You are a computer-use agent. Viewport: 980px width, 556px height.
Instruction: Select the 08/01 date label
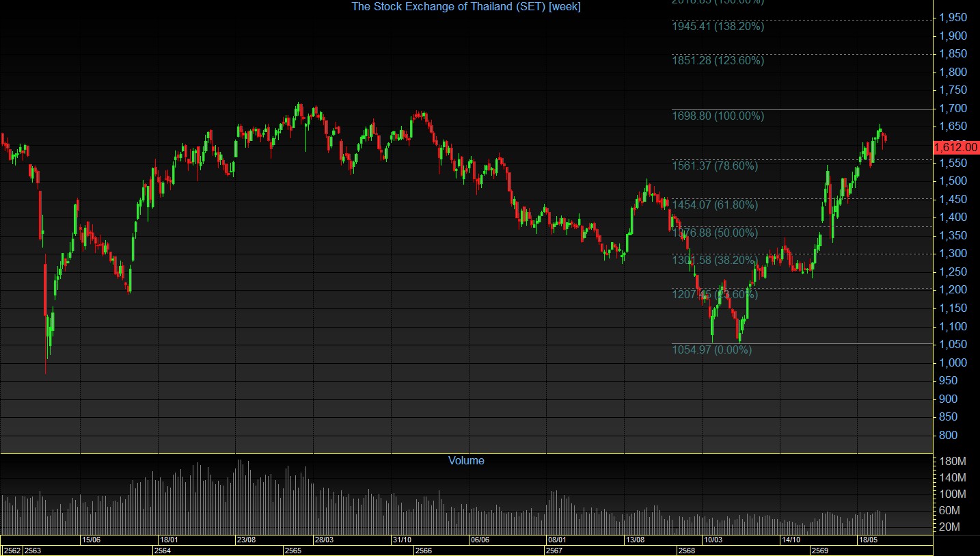[x=558, y=540]
